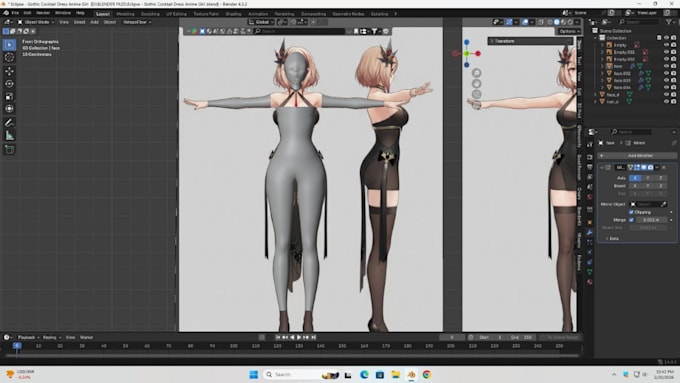Click the play animation button

click(299, 337)
